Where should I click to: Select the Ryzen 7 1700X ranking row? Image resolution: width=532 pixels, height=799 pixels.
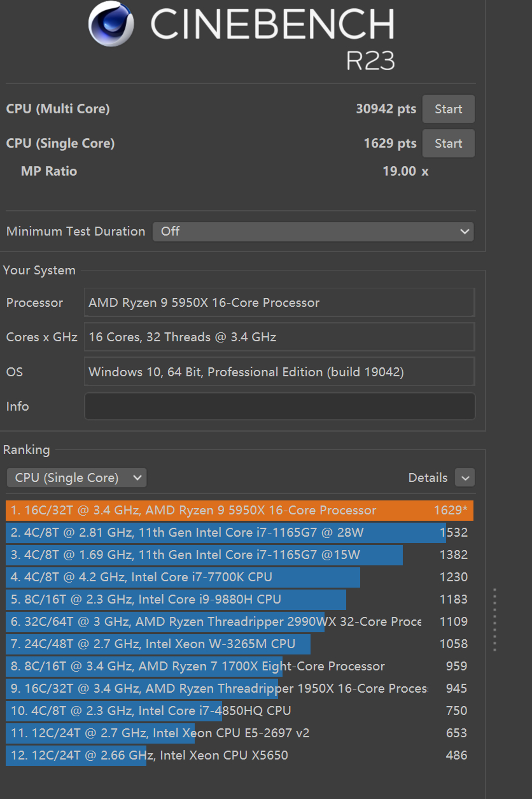239,666
